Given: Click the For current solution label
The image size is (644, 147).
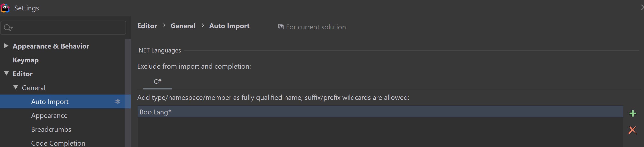Looking at the screenshot, I should (x=316, y=27).
